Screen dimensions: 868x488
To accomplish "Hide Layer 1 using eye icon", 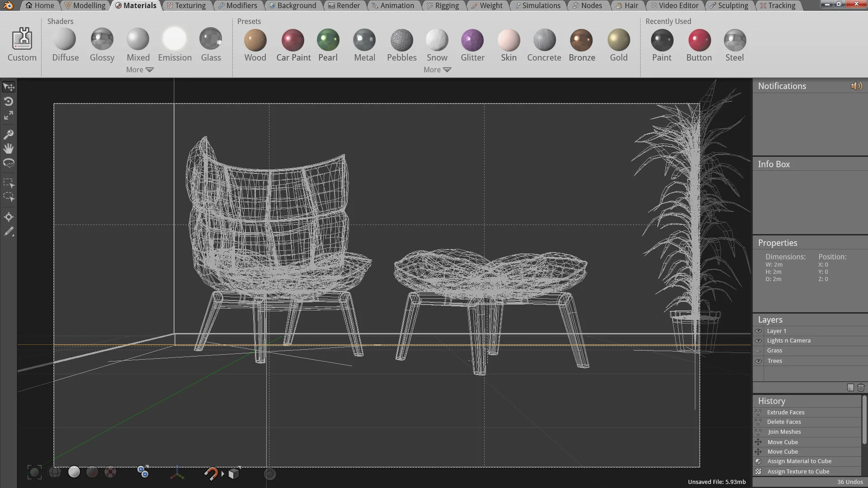I will pos(759,331).
